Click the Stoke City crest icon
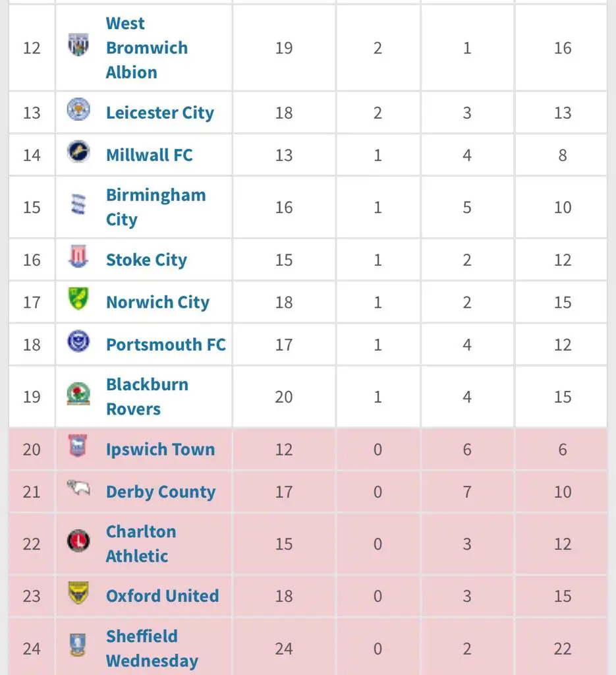 point(78,257)
